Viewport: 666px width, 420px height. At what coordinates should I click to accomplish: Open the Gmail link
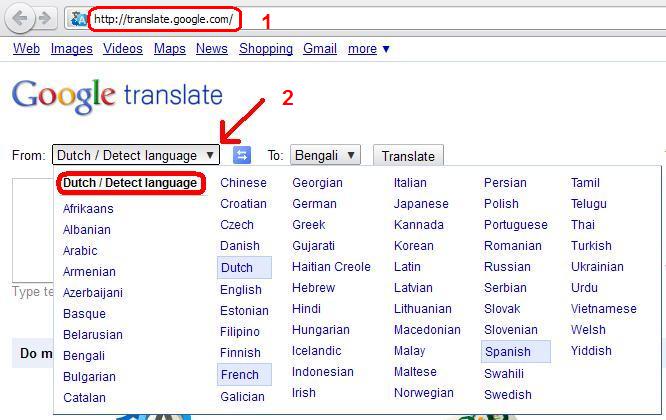point(320,49)
